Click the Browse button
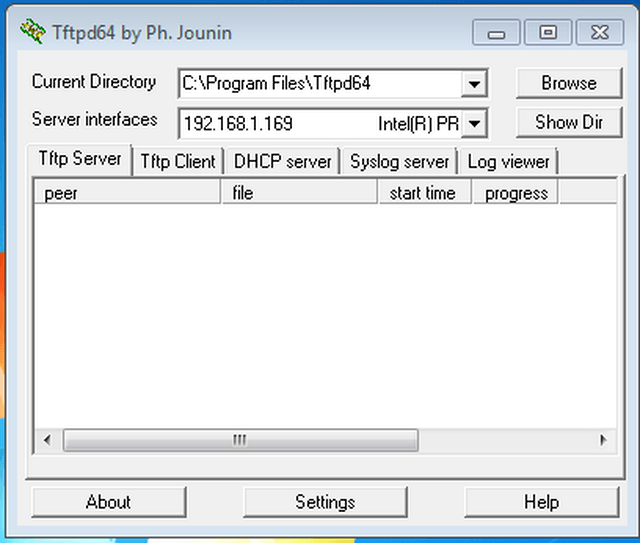Screen dimensions: 640x543 [x=569, y=83]
